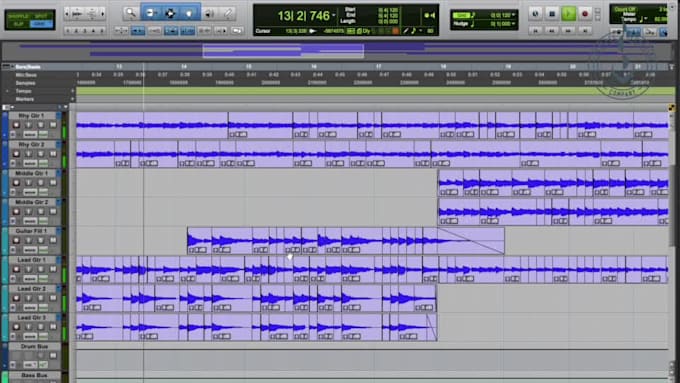Expand the Tempo ruler
Image resolution: width=680 pixels, height=383 pixels.
[7, 91]
